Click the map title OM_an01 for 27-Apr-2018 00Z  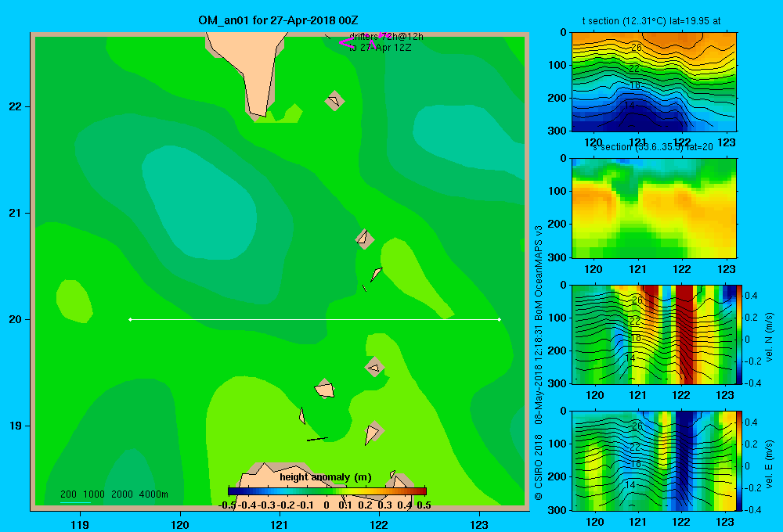click(278, 20)
